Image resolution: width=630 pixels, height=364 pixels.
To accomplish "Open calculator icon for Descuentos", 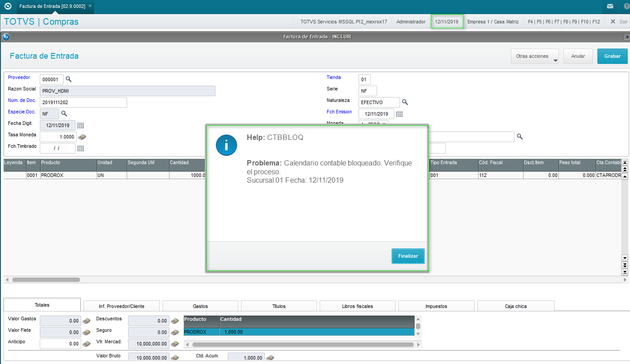I will point(175,321).
